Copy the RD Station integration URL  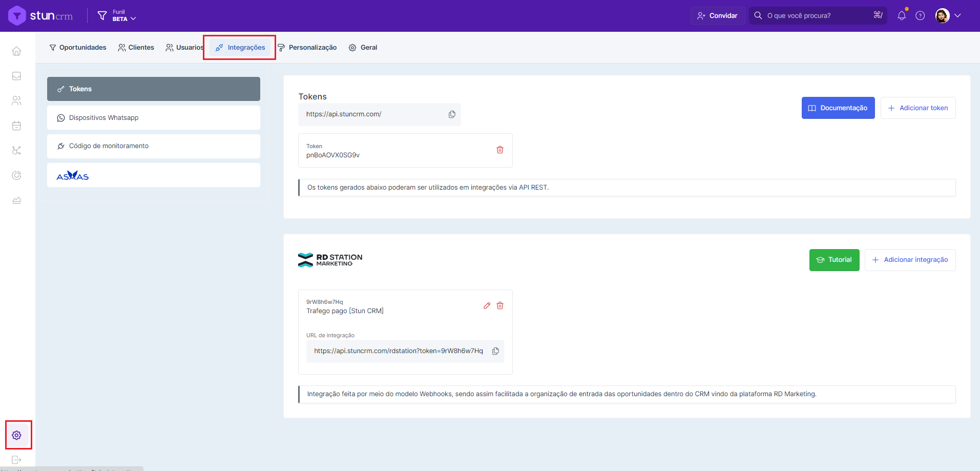495,351
